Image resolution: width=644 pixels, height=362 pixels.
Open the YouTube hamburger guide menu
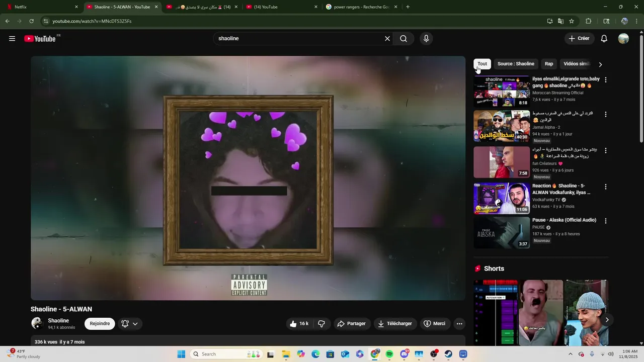[12, 39]
